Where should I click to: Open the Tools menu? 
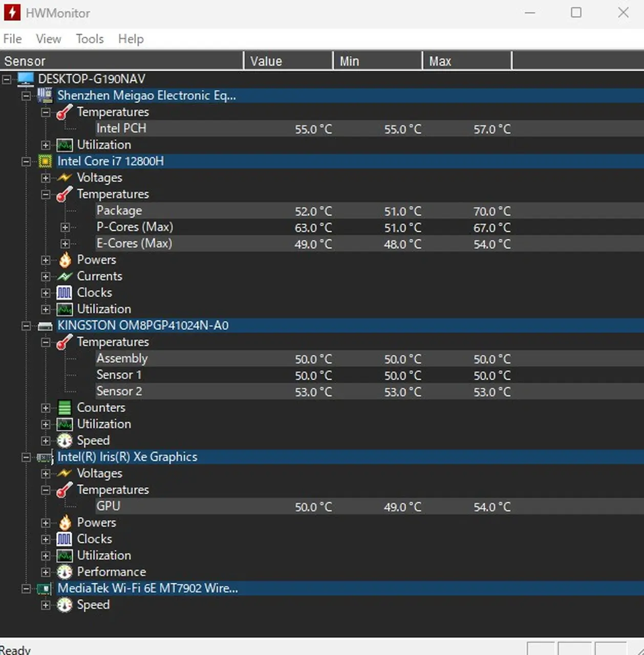90,39
